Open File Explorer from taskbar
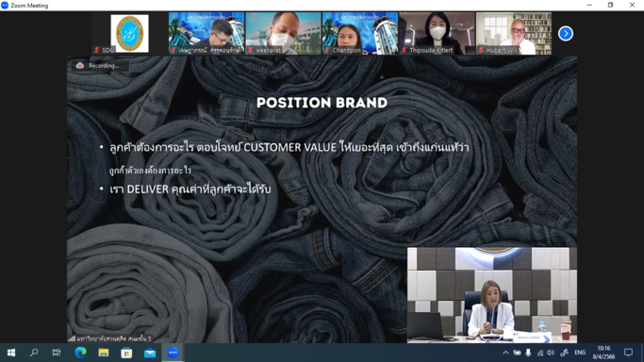This screenshot has width=644, height=362. (104, 353)
